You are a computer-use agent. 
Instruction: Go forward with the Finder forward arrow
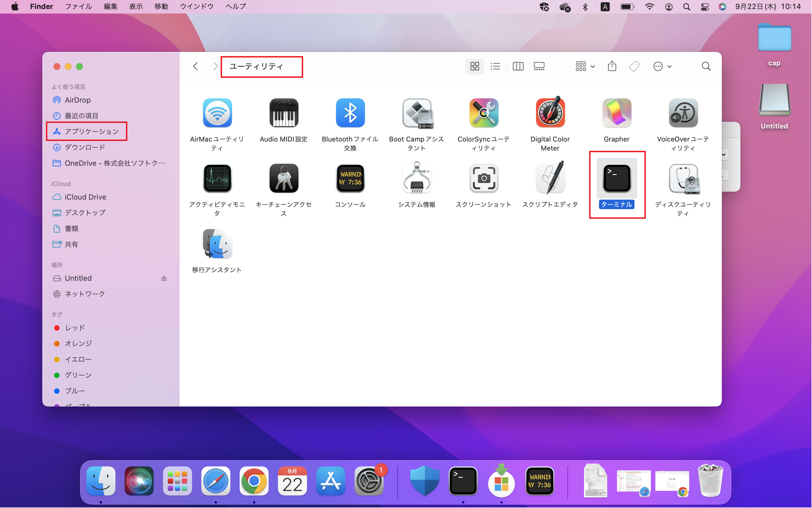215,66
